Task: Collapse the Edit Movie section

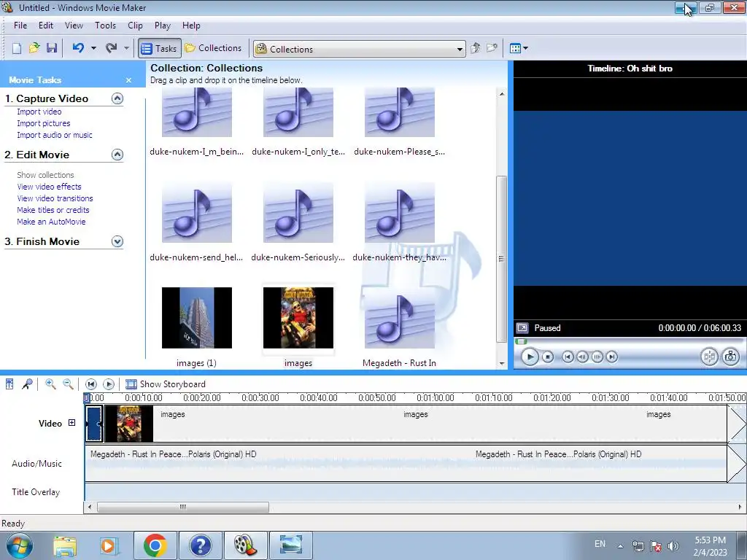Action: [117, 155]
